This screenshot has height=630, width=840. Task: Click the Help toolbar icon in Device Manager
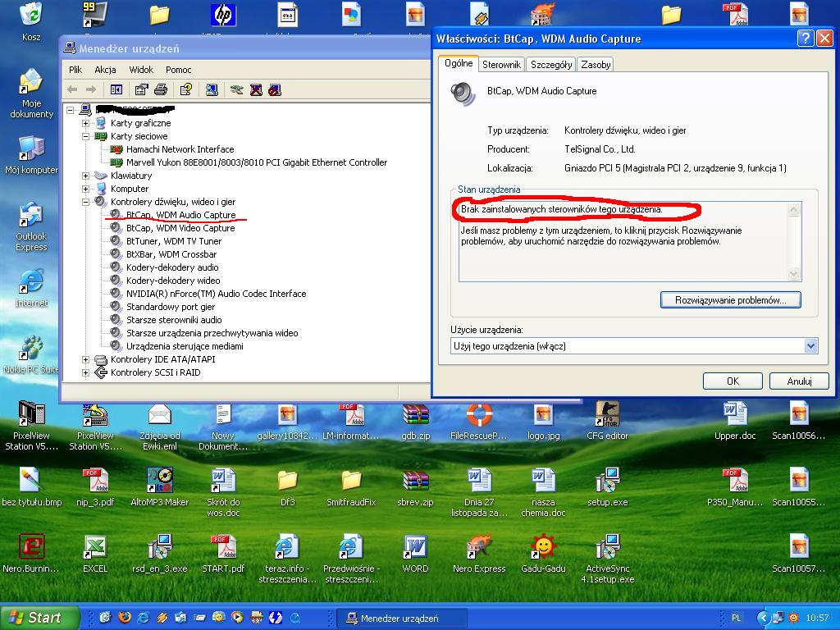pos(186,89)
